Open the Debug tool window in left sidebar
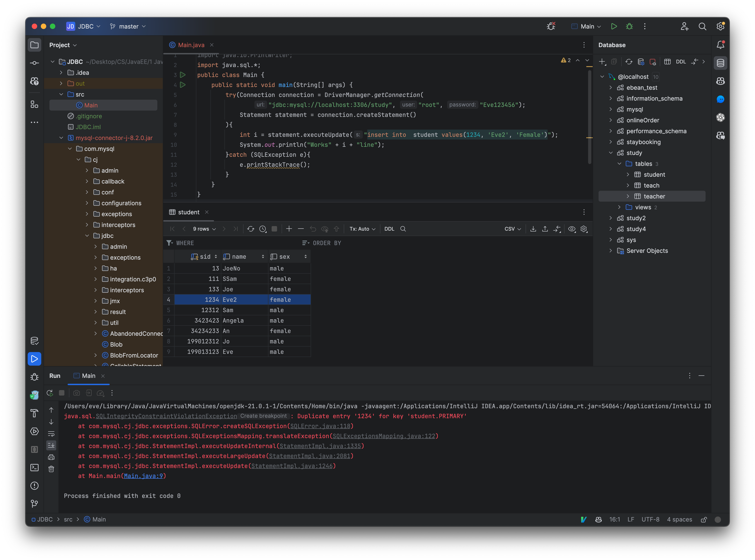The image size is (755, 560). (x=34, y=377)
